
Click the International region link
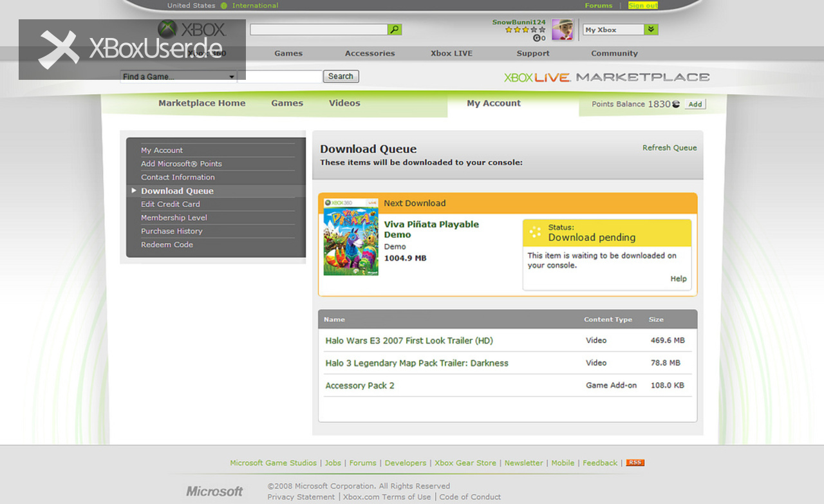coord(256,6)
